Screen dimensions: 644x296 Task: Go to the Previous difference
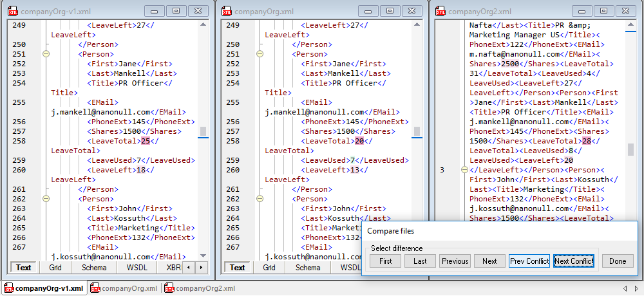[455, 261]
